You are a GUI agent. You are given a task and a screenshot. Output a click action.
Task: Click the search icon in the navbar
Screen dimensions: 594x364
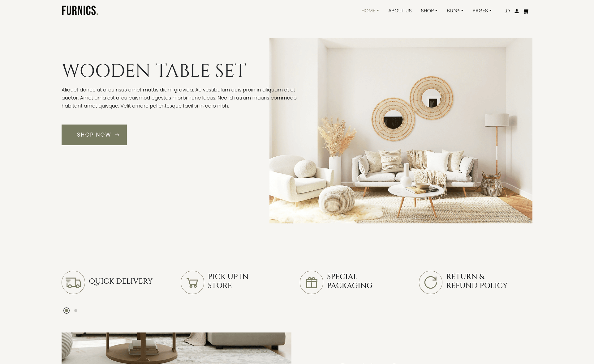point(507,11)
